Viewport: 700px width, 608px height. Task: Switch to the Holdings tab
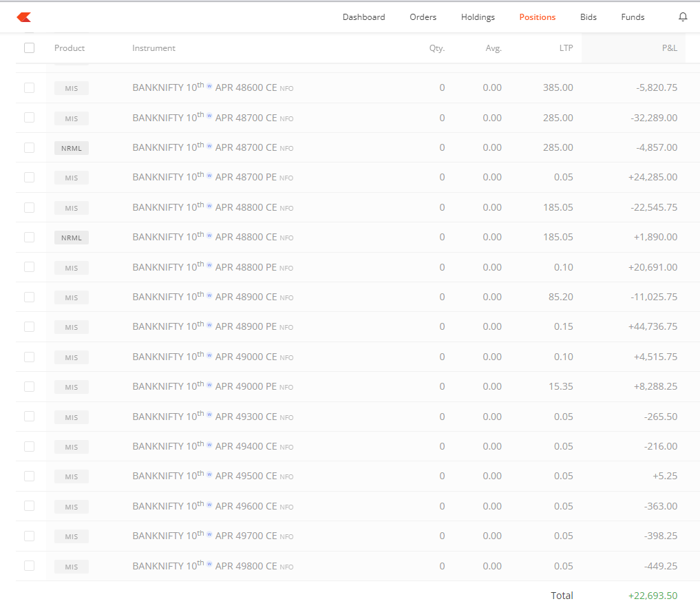point(478,17)
